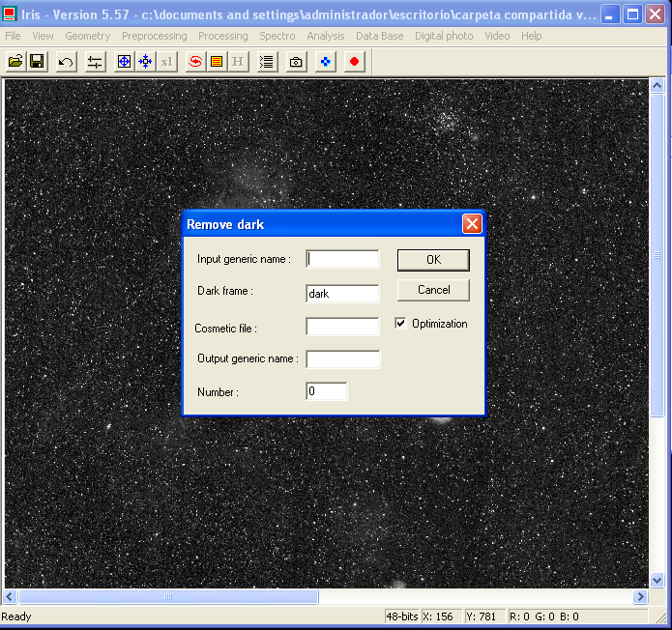
Task: Open the Video menu
Action: pos(497,36)
